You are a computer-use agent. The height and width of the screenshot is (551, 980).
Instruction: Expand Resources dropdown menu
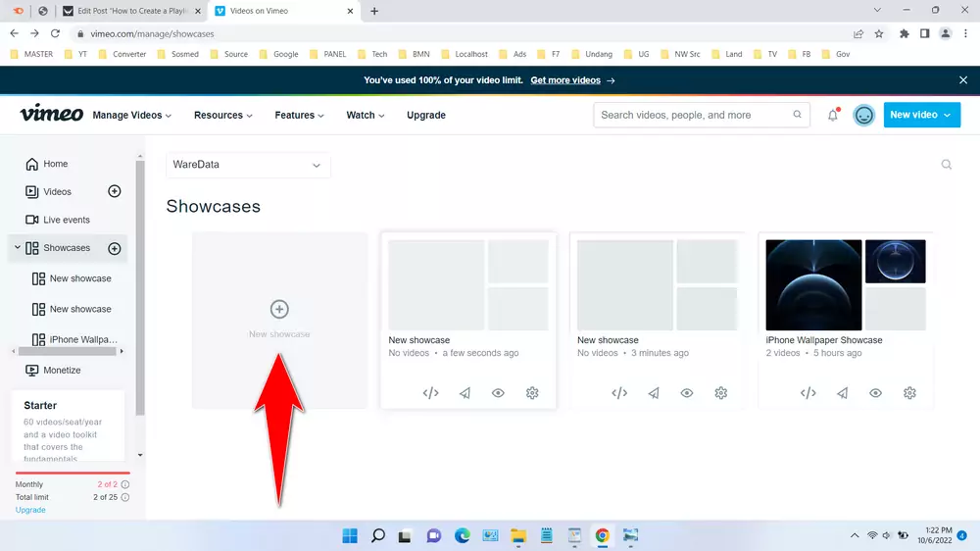tap(223, 115)
